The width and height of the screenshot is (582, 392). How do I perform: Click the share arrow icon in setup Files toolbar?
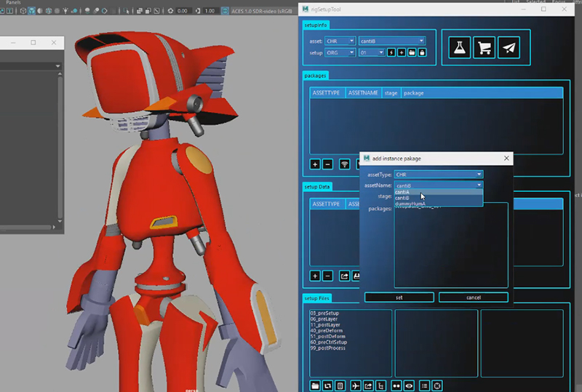click(368, 386)
